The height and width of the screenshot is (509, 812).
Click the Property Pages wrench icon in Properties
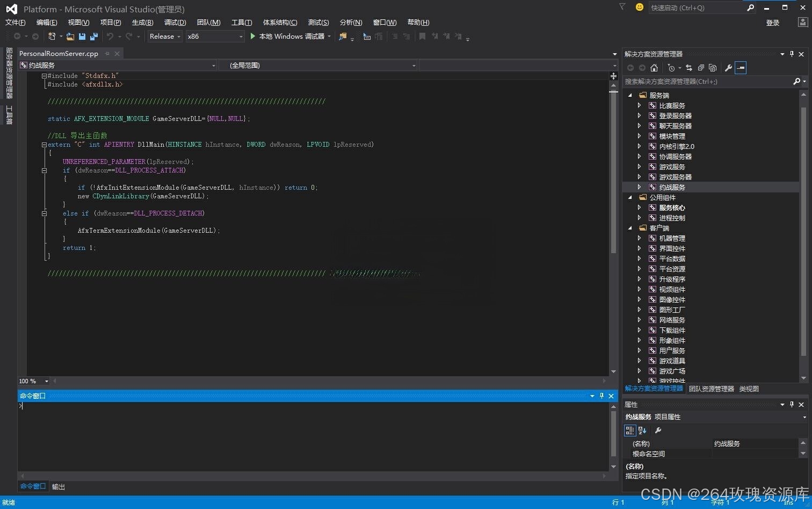coord(658,431)
